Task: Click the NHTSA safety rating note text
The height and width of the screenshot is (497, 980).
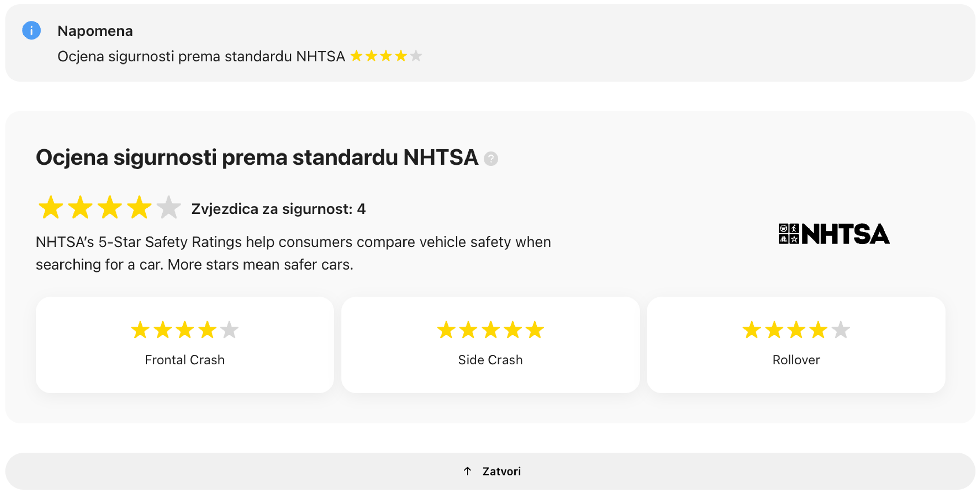Action: tap(201, 56)
